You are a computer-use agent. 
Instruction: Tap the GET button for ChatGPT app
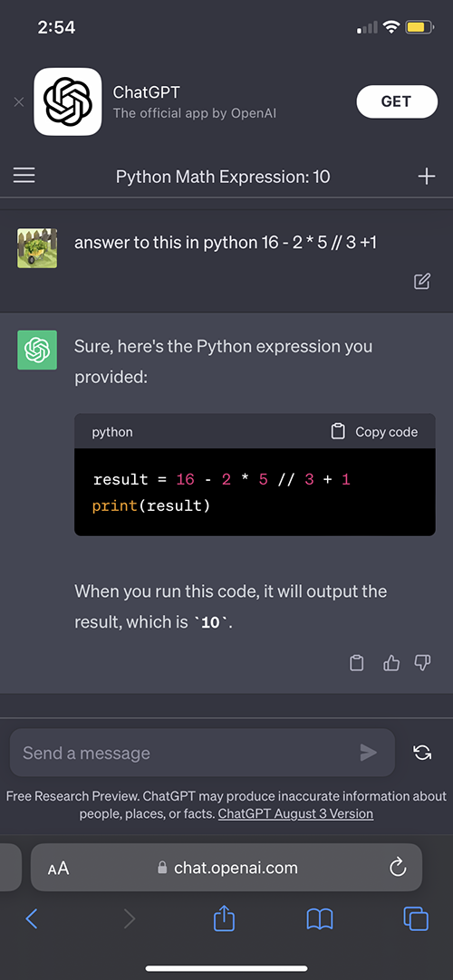(x=397, y=101)
